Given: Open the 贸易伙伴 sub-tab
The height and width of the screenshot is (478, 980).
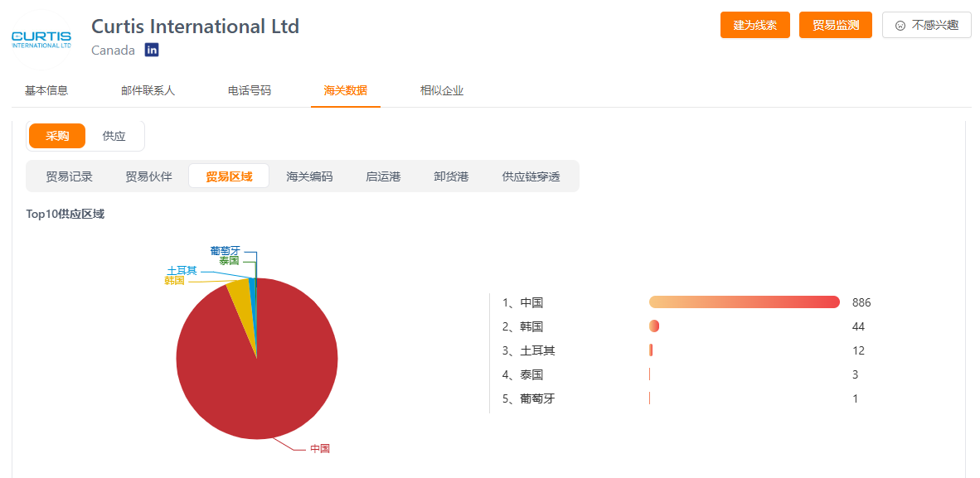Looking at the screenshot, I should [148, 176].
